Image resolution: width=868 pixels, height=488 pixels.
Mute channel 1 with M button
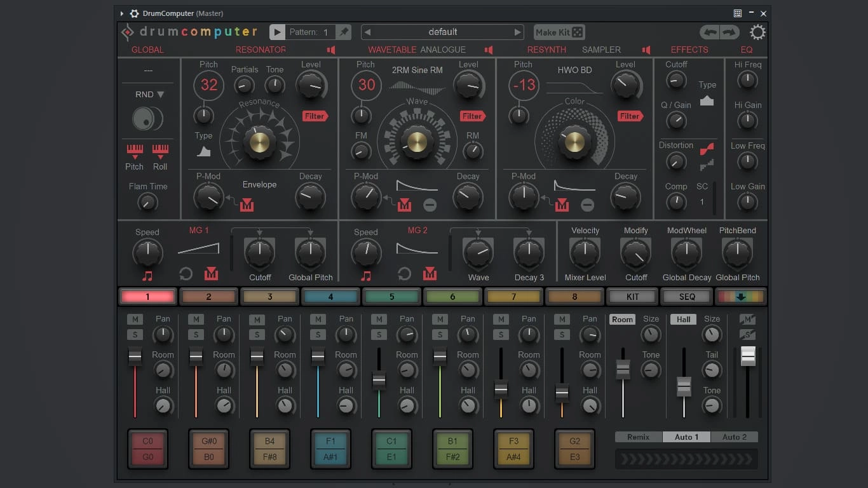click(135, 319)
